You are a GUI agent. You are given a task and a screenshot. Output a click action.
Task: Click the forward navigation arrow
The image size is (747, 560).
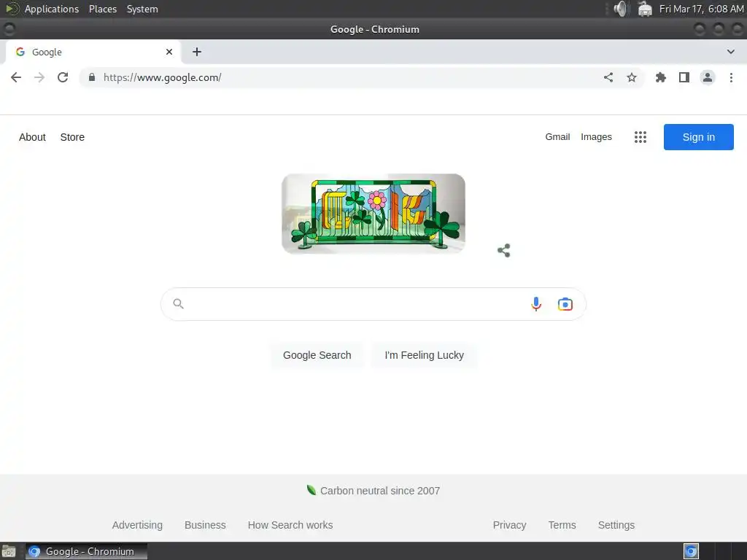click(x=39, y=77)
